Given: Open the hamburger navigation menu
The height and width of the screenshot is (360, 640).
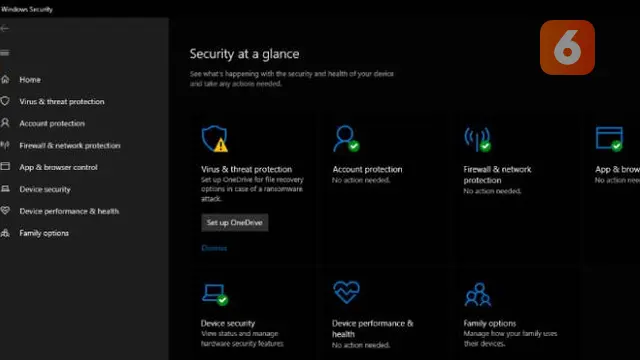Looking at the screenshot, I should click(4, 53).
